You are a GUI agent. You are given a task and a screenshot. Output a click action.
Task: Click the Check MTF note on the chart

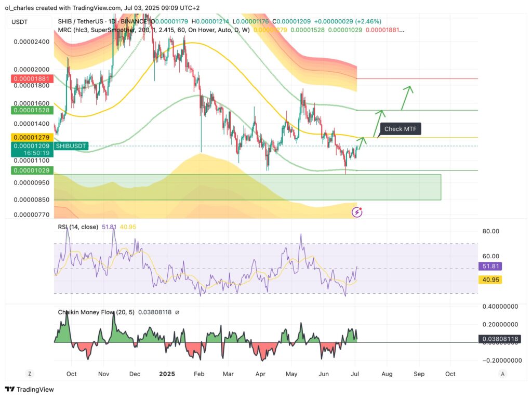coord(401,129)
